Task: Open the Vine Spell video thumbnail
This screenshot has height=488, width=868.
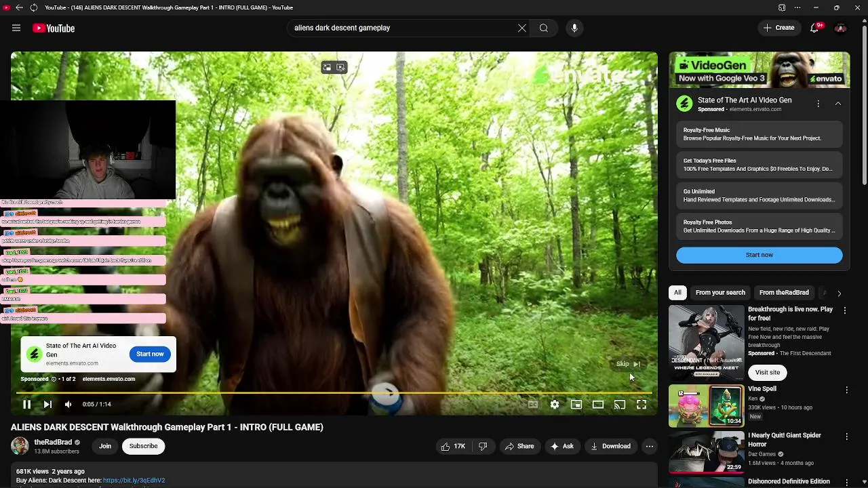Action: (707, 406)
